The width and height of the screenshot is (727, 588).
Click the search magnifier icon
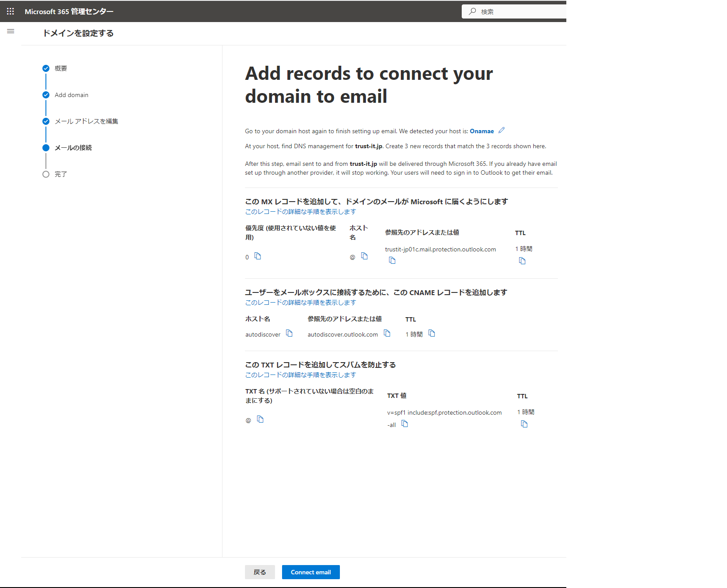pyautogui.click(x=472, y=11)
